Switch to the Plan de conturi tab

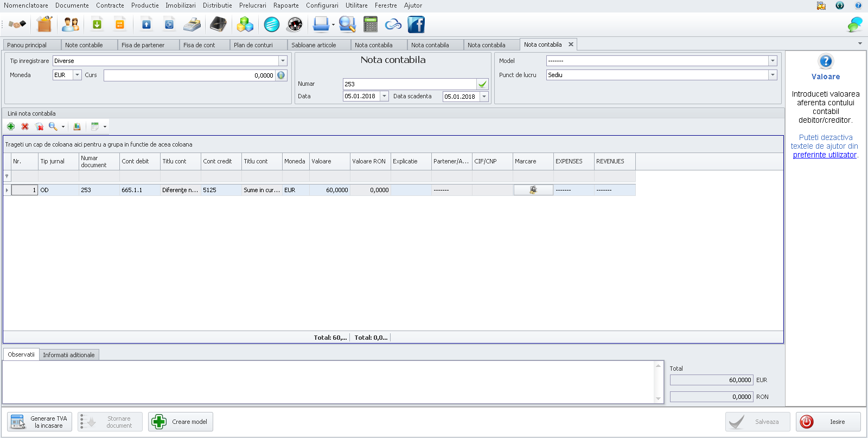coord(253,45)
